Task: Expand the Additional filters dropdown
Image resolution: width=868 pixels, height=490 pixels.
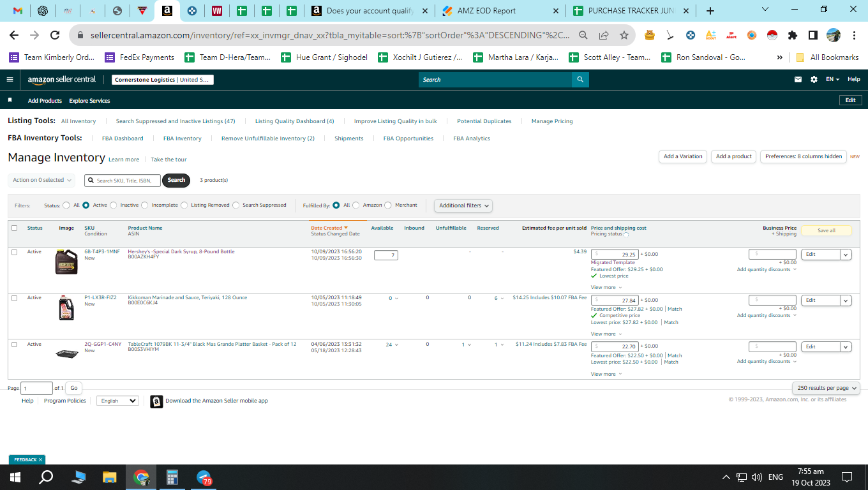Action: [x=463, y=205]
